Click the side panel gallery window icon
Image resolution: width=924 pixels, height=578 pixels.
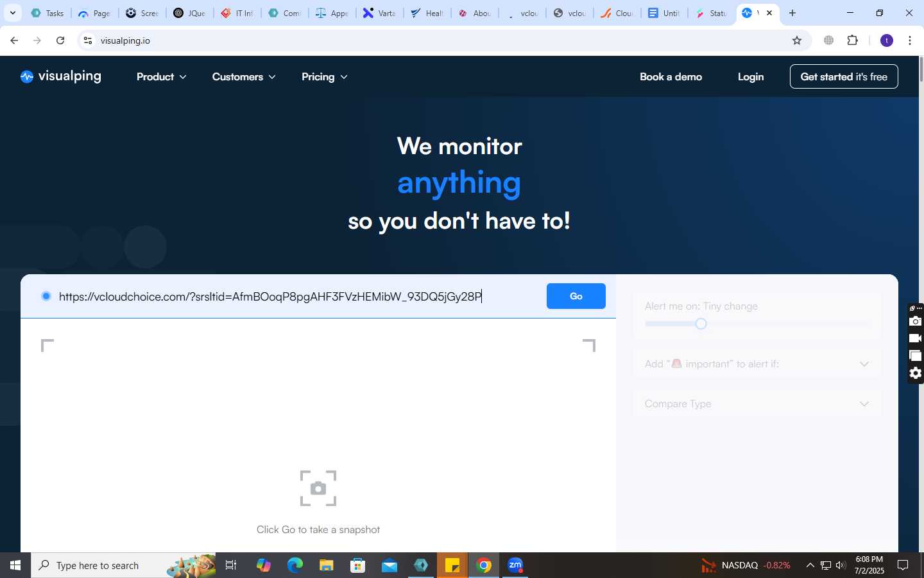click(x=916, y=356)
